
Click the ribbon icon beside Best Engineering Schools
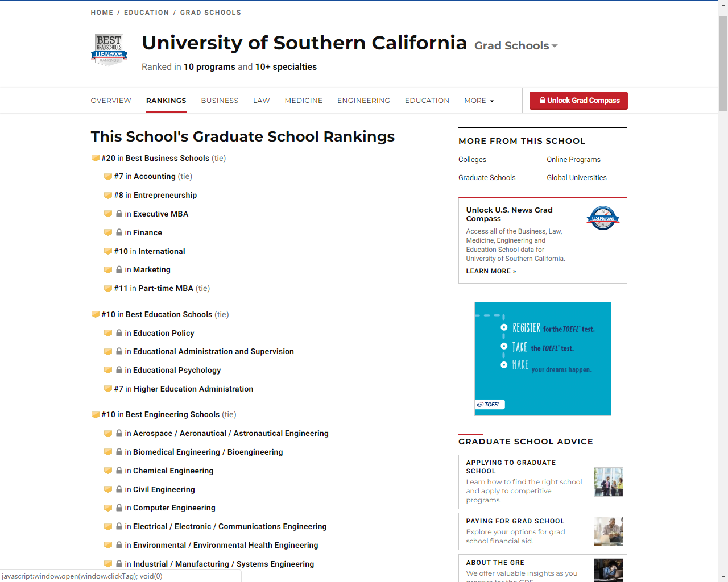[96, 414]
